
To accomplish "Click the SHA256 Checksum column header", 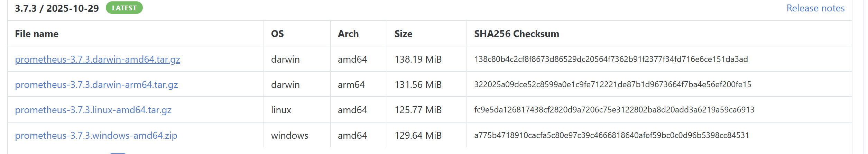I will click(x=517, y=34).
